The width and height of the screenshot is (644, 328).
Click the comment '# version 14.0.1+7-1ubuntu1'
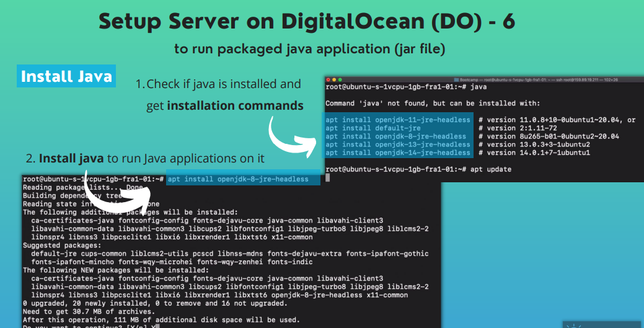[534, 153]
